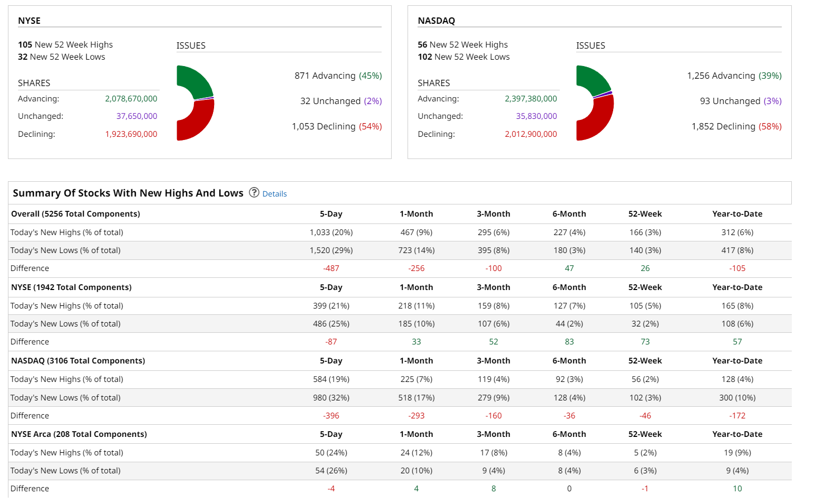Select NYSE 6-Month difference 83

(x=569, y=342)
